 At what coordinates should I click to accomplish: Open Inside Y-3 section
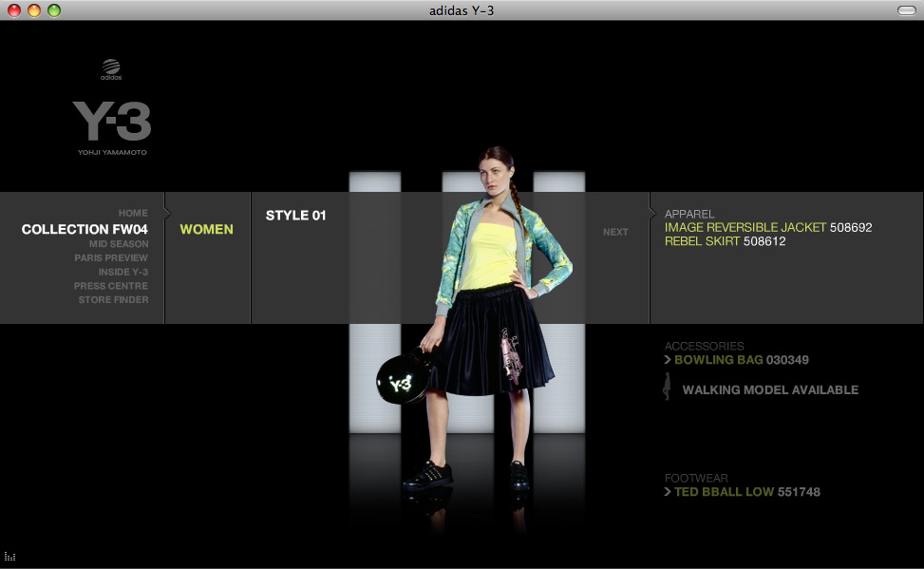[x=123, y=272]
